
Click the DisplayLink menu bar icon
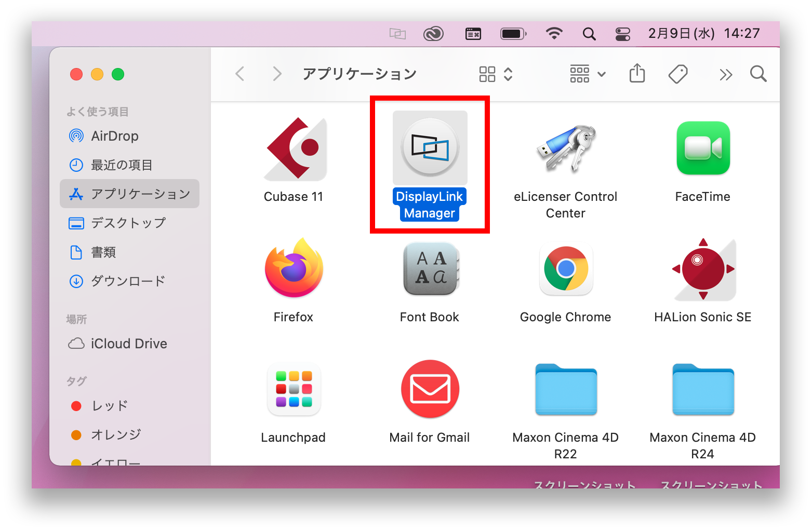tap(397, 34)
